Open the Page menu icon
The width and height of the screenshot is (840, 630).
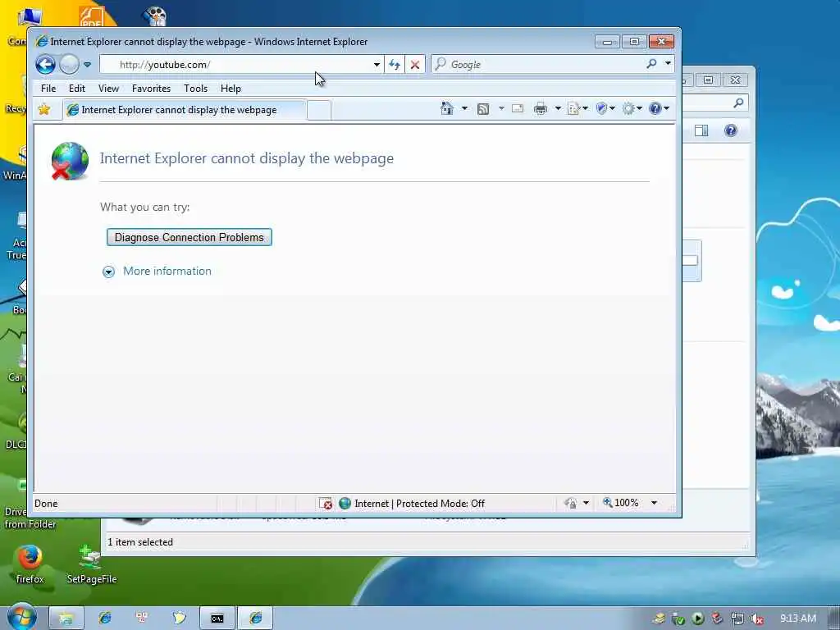pyautogui.click(x=577, y=109)
